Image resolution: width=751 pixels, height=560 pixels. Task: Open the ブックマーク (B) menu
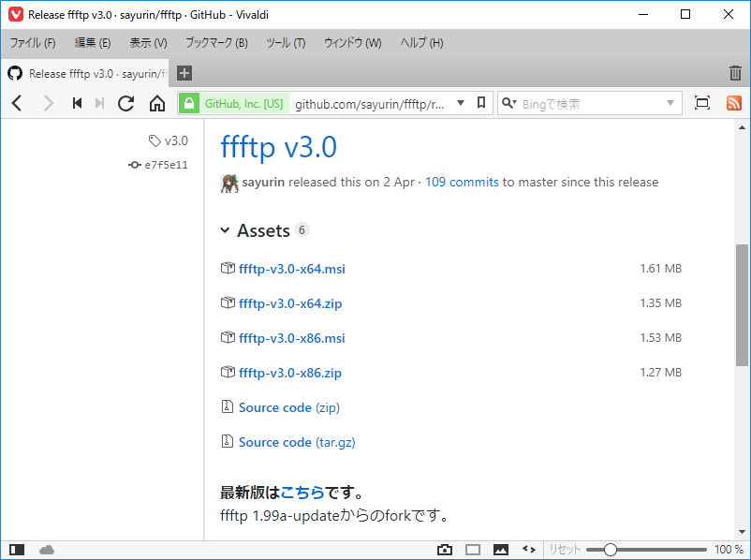(216, 43)
